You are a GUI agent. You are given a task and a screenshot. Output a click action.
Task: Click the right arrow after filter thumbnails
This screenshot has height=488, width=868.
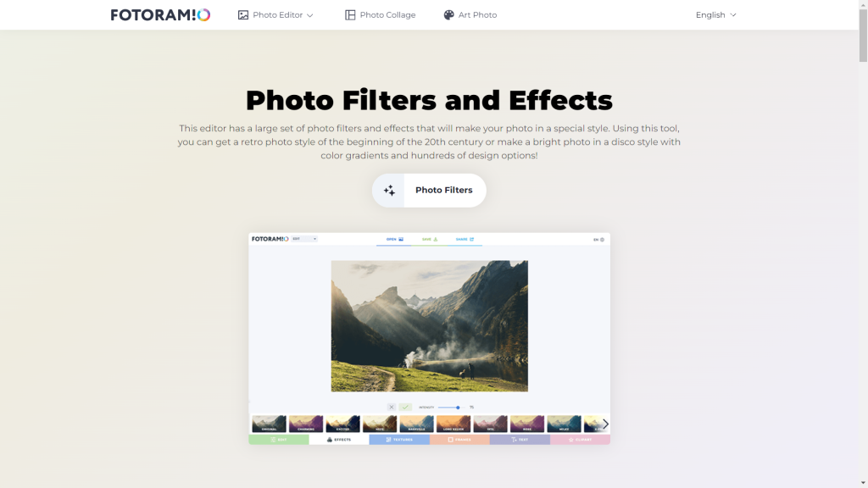click(x=605, y=424)
